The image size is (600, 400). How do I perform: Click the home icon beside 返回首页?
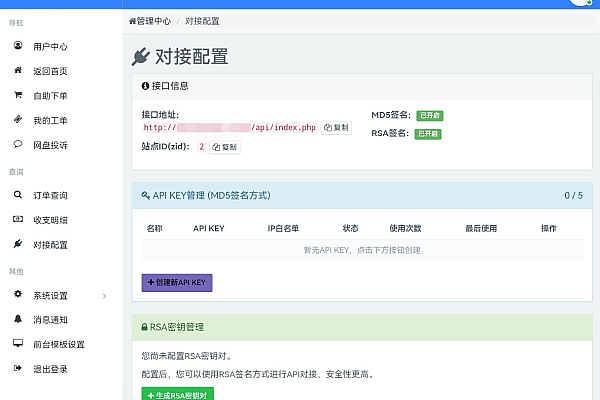click(18, 70)
